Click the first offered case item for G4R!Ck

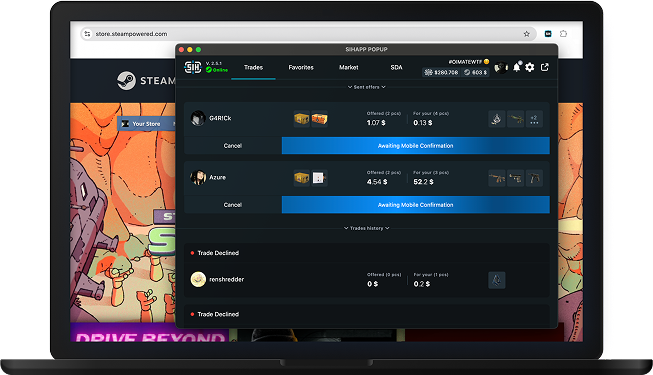[302, 119]
